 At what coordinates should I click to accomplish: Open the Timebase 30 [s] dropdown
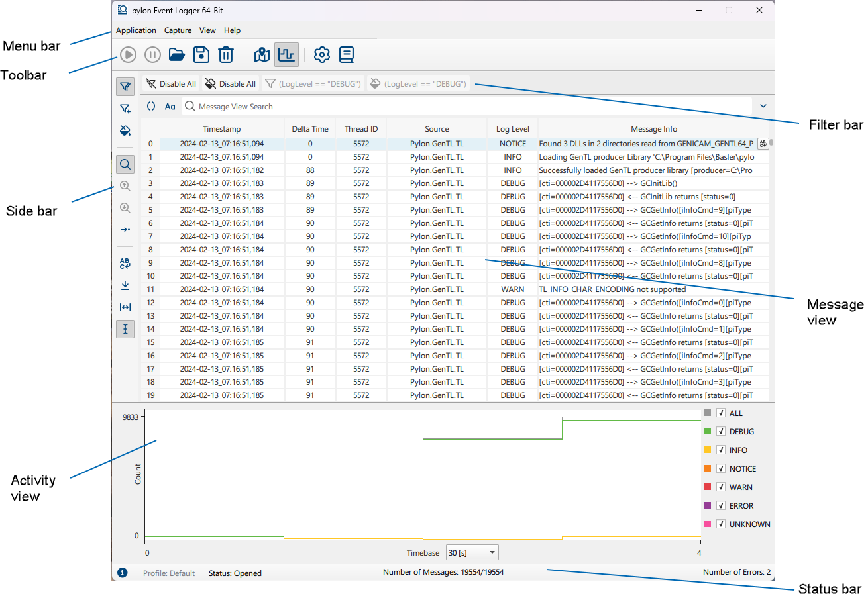[472, 552]
